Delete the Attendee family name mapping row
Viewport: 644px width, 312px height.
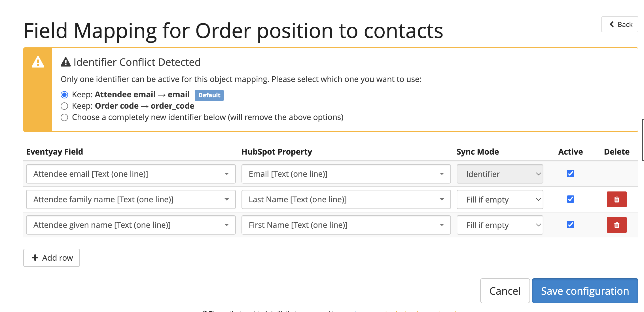click(617, 199)
